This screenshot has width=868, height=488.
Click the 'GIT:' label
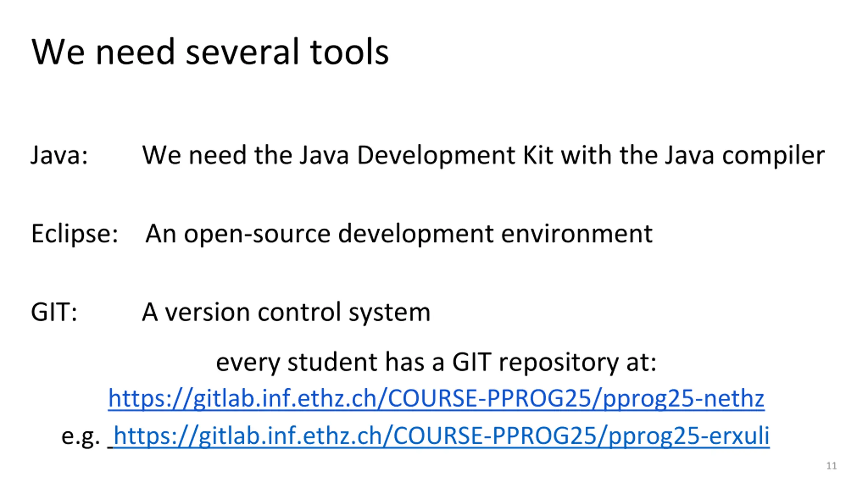click(x=54, y=312)
